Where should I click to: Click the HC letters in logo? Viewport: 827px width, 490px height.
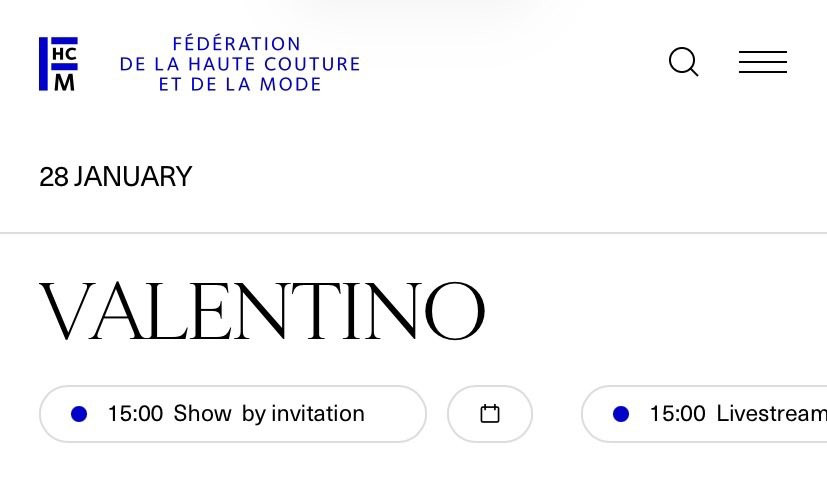coord(65,53)
